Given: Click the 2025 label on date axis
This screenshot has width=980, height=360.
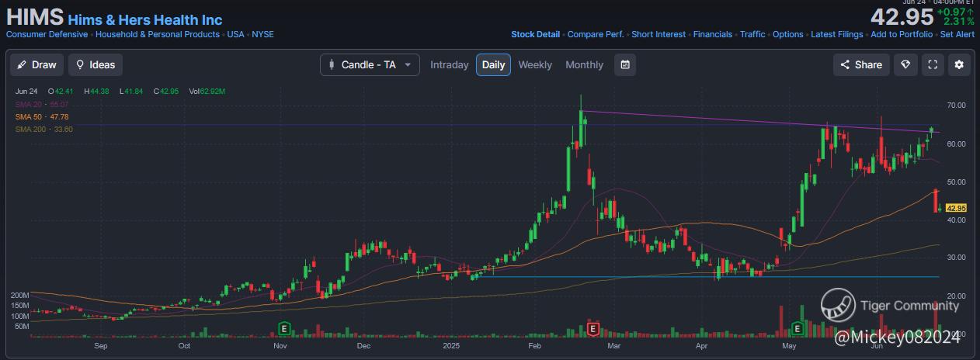Looking at the screenshot, I should point(450,346).
